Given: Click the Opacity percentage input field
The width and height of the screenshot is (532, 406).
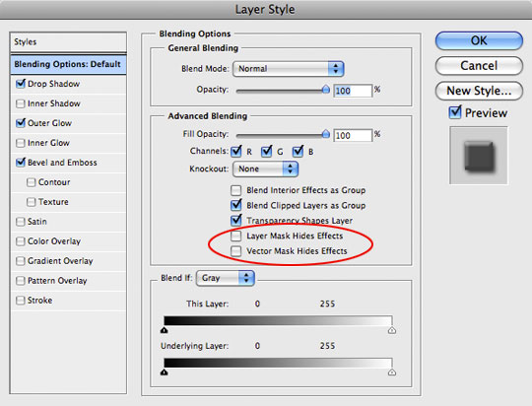Looking at the screenshot, I should click(353, 91).
